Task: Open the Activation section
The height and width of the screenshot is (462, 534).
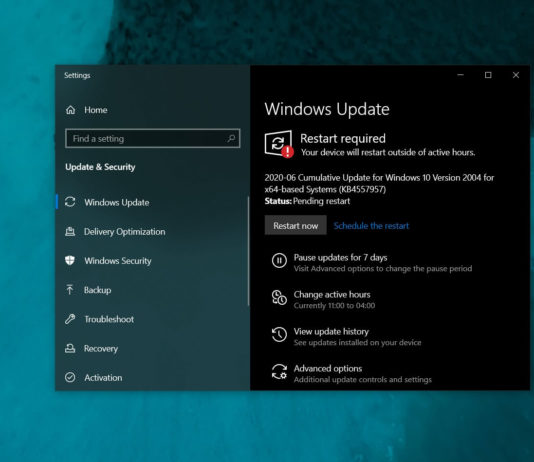Action: [103, 378]
